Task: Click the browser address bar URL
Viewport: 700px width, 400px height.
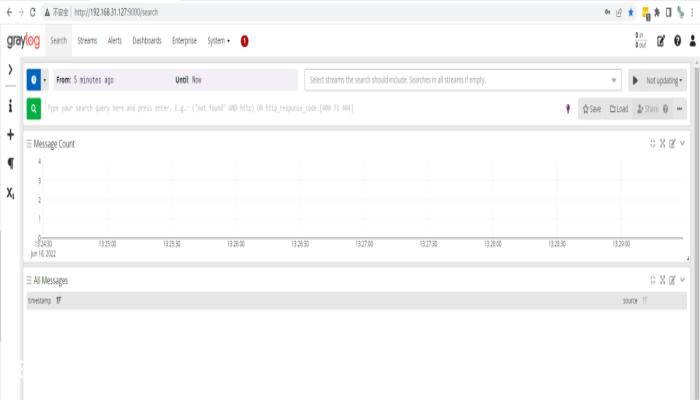Action: coord(116,12)
